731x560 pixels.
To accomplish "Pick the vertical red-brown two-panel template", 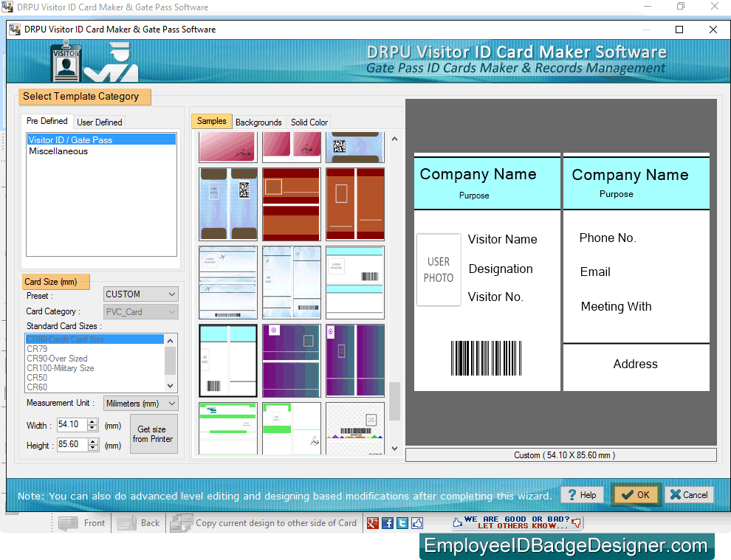I will click(354, 204).
